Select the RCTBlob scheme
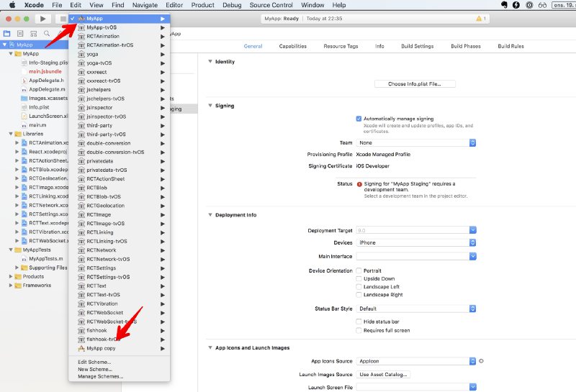The image size is (576, 392). tap(120, 188)
